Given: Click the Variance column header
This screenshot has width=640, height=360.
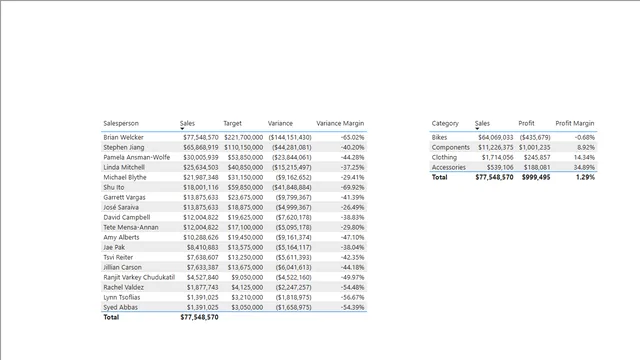Looking at the screenshot, I should pyautogui.click(x=280, y=123).
